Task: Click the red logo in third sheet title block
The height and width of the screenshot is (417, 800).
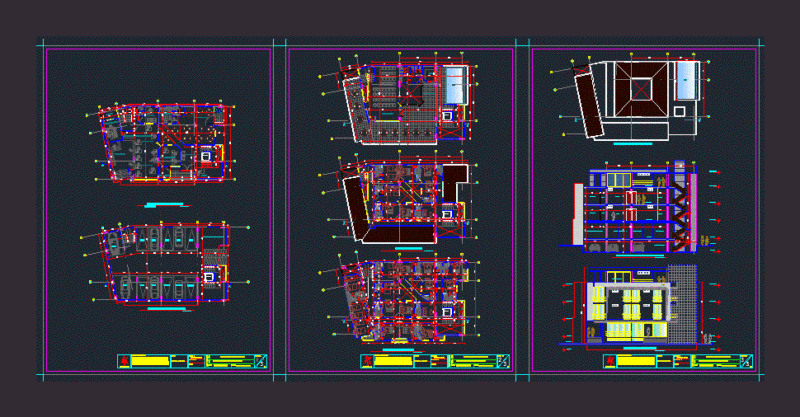Action: click(610, 361)
